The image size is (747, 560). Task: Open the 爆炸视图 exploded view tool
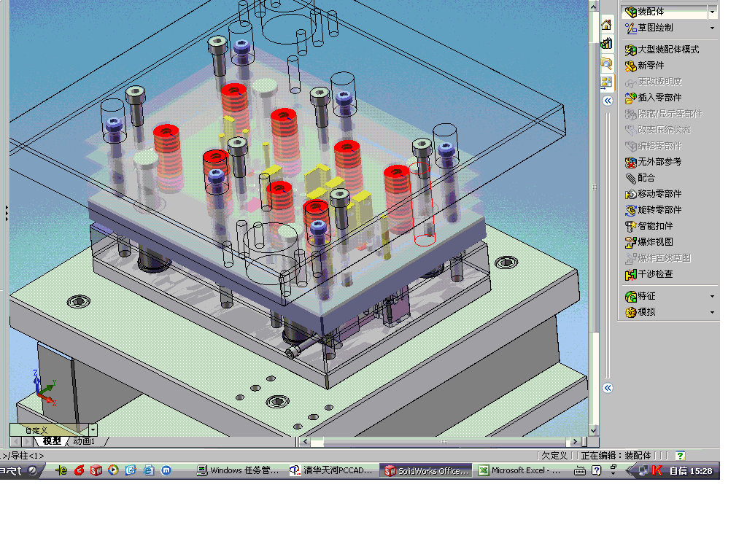649,242
